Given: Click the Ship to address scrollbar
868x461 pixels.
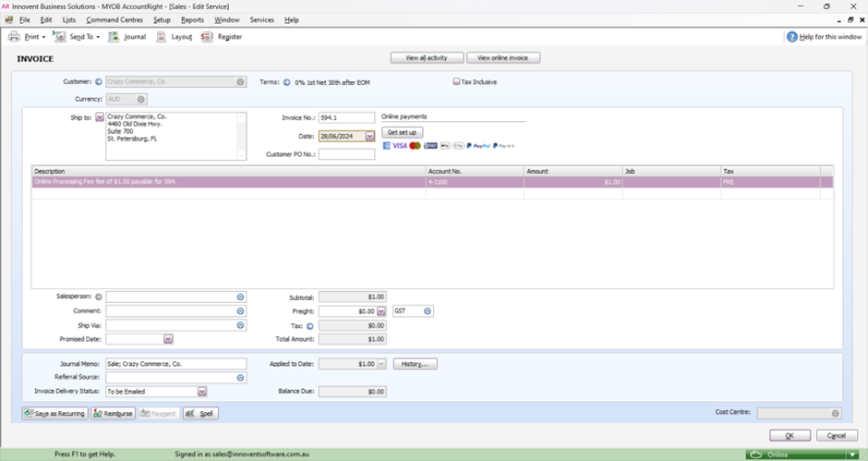Looking at the screenshot, I should click(241, 137).
